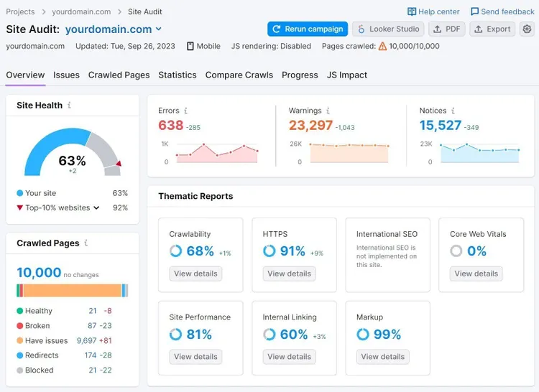Screen dimensions: 539x392
Task: Click the Warnings trend chart
Action: coord(349,153)
